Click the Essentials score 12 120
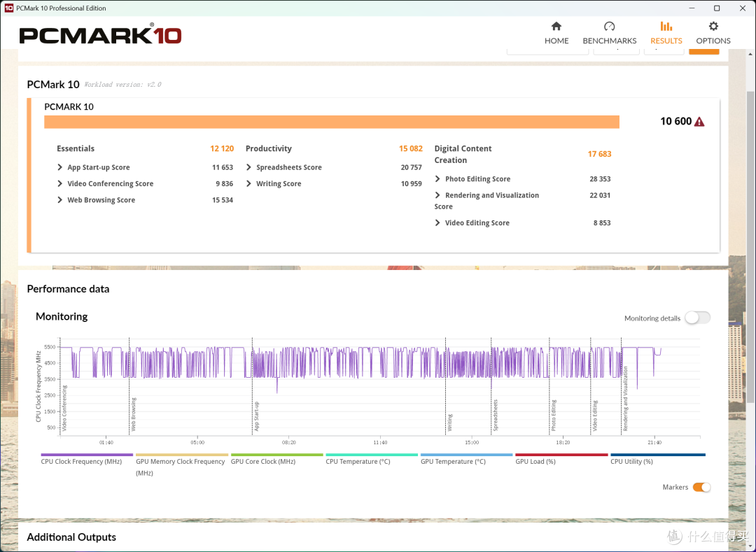The height and width of the screenshot is (552, 756). pyautogui.click(x=222, y=148)
